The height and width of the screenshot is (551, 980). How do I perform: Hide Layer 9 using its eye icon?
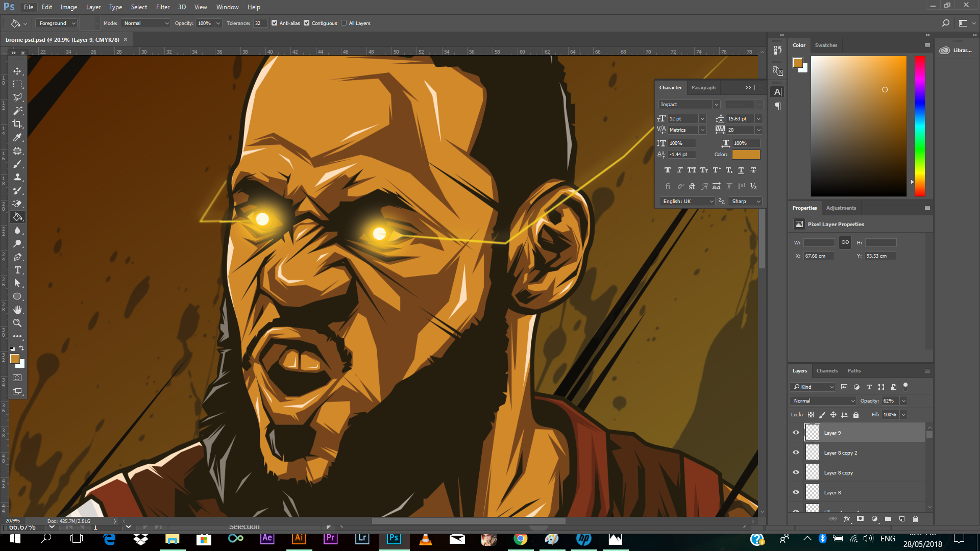[x=796, y=433]
